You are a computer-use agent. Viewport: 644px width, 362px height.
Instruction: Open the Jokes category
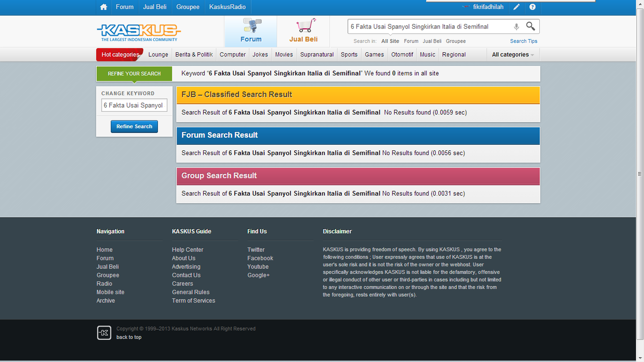[x=260, y=55]
